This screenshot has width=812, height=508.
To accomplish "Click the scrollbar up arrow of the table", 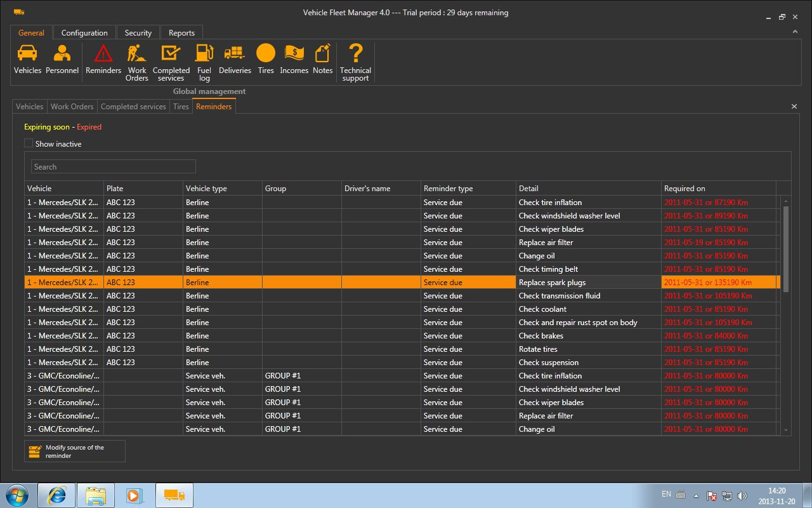I will pyautogui.click(x=787, y=201).
